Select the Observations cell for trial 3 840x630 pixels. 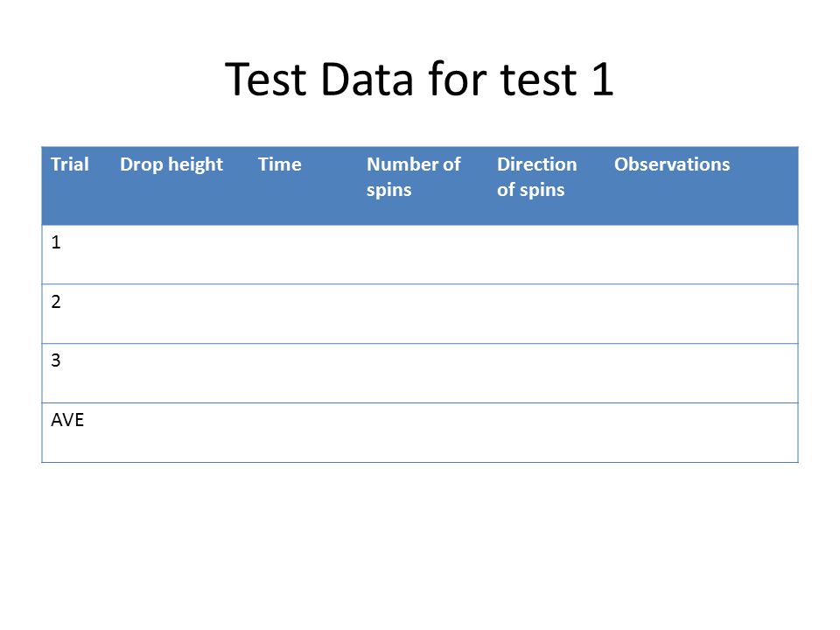702,374
